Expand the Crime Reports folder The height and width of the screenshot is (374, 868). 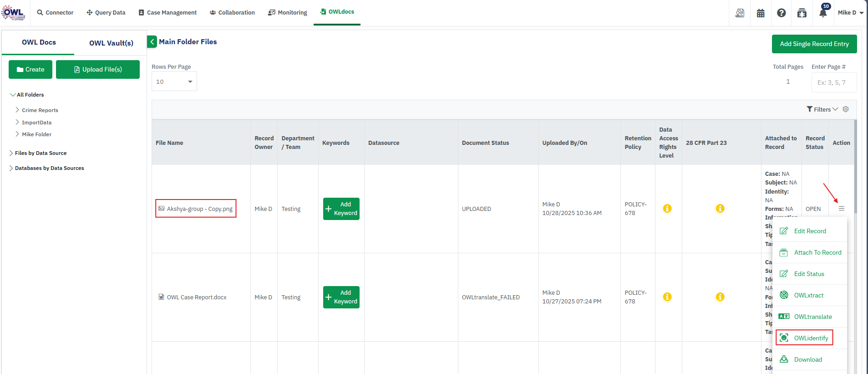17,110
